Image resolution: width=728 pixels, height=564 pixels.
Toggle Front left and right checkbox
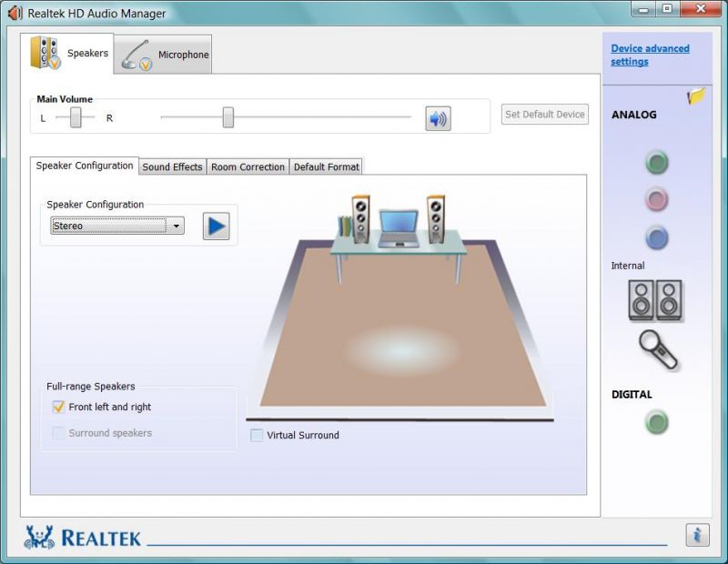tap(58, 408)
